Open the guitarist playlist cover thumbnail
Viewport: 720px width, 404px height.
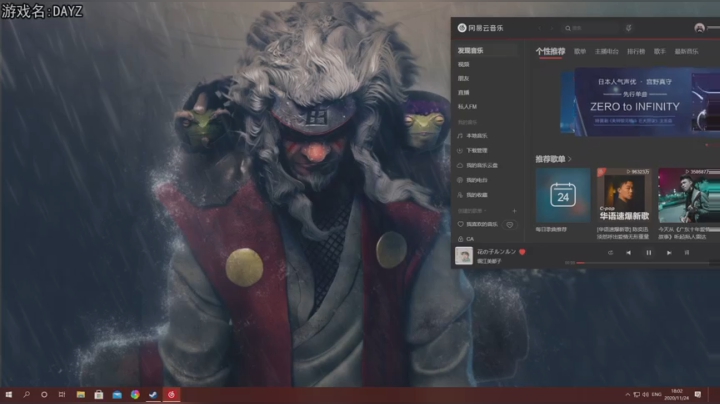(689, 196)
